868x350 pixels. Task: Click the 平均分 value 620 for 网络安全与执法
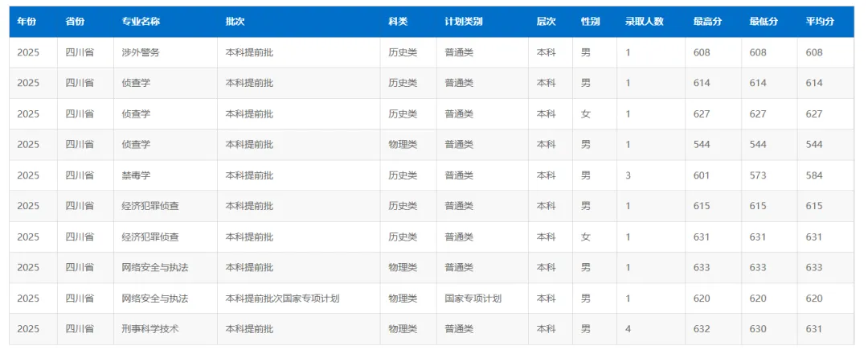814,299
